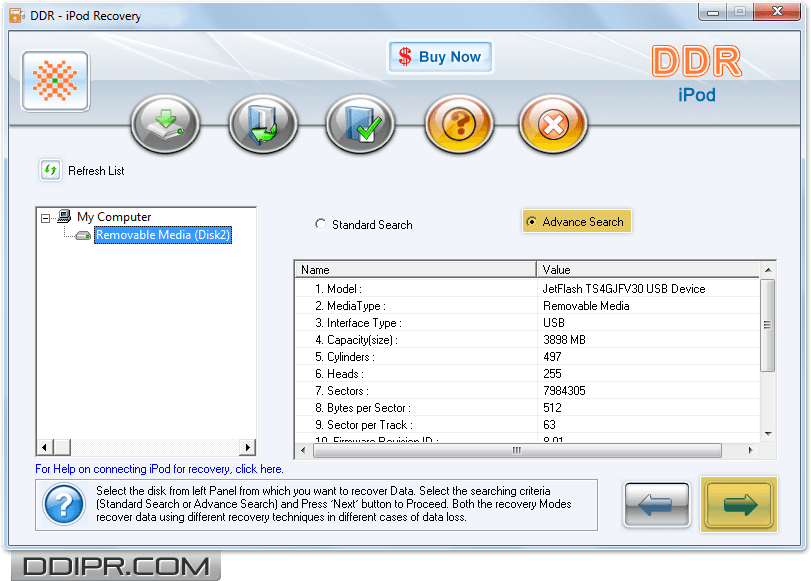The height and width of the screenshot is (581, 811).
Task: Click the book with checkmark icon
Action: [361, 124]
